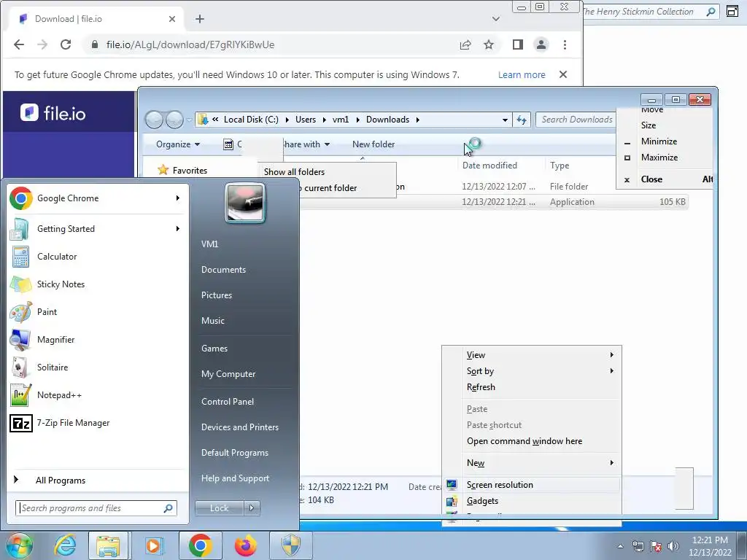Open Organize dropdown in Explorer
This screenshot has height=560, width=747.
(x=178, y=144)
